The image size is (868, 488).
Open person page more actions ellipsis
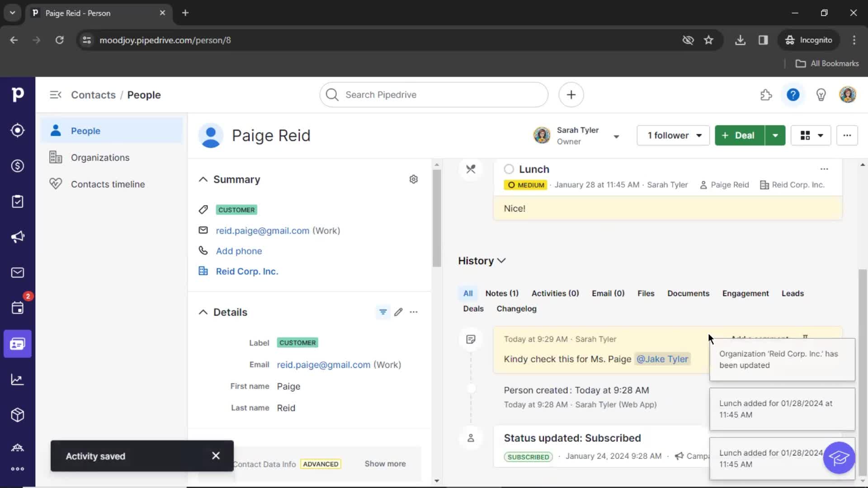(847, 136)
